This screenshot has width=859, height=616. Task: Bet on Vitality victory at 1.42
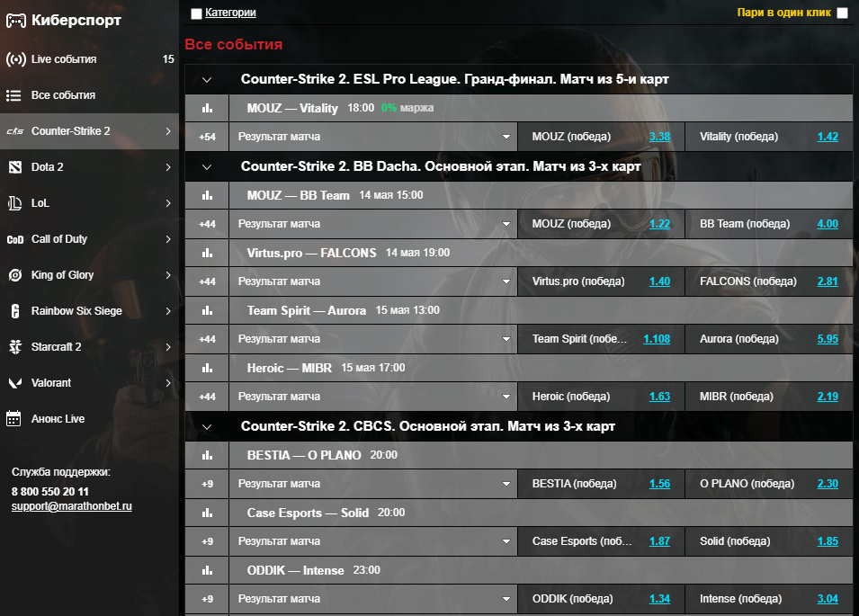pyautogui.click(x=828, y=137)
